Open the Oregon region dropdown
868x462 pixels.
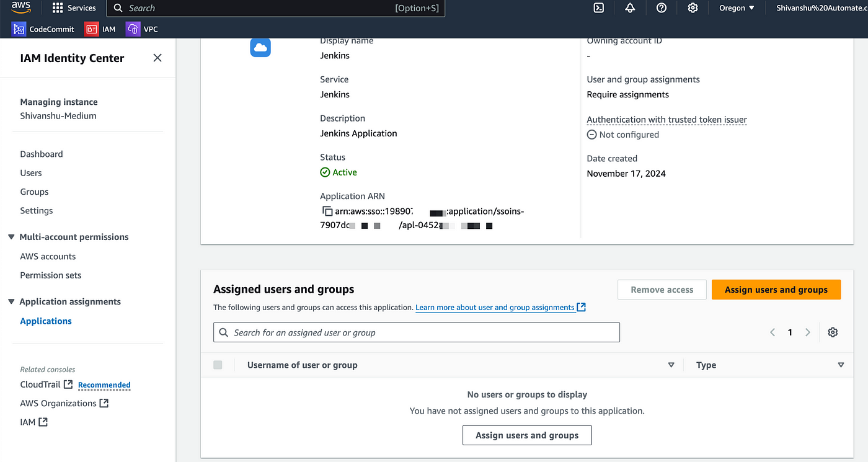tap(737, 8)
